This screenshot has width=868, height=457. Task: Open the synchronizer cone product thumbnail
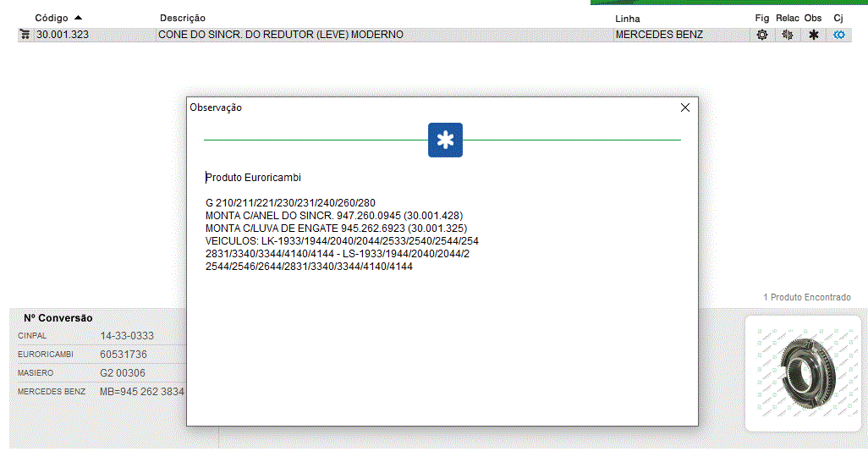(802, 372)
